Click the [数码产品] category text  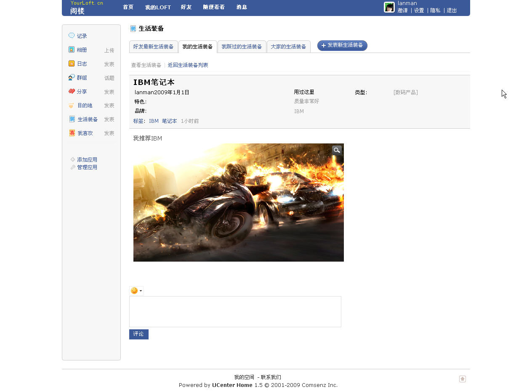click(x=406, y=93)
